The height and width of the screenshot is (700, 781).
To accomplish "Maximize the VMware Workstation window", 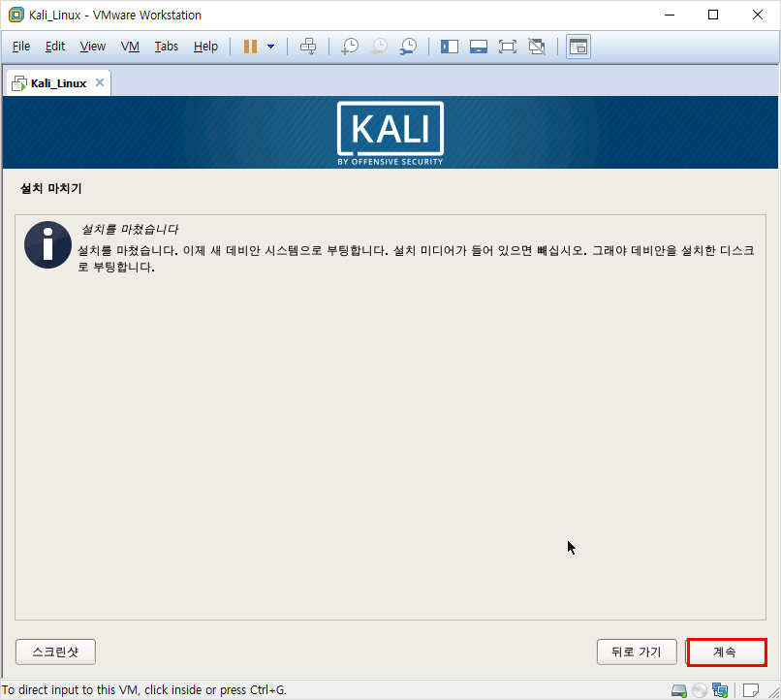I will tap(713, 15).
